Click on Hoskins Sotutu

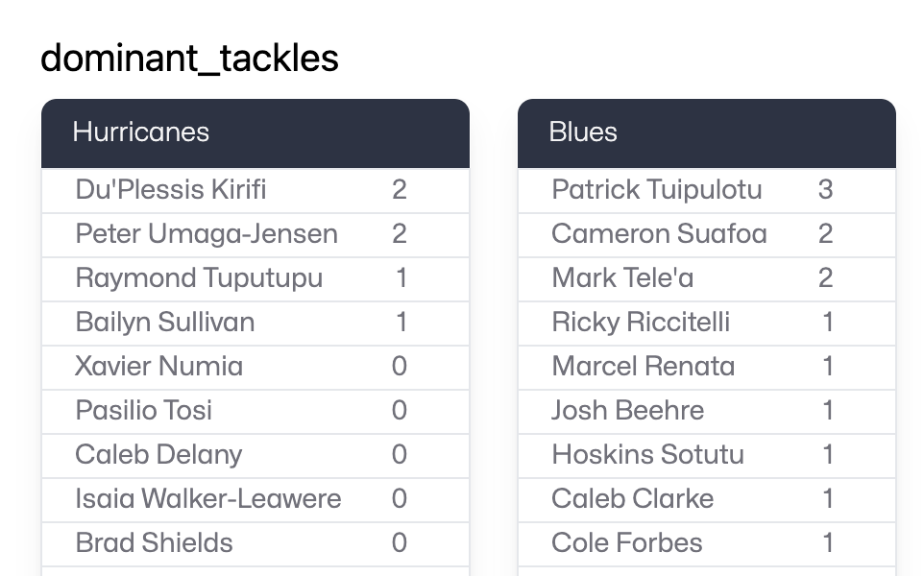[648, 455]
